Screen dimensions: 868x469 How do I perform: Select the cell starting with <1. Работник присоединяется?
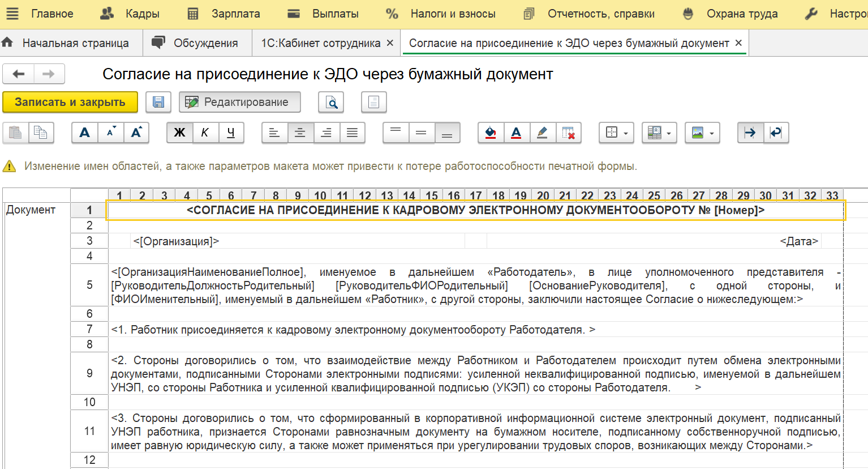coord(475,330)
